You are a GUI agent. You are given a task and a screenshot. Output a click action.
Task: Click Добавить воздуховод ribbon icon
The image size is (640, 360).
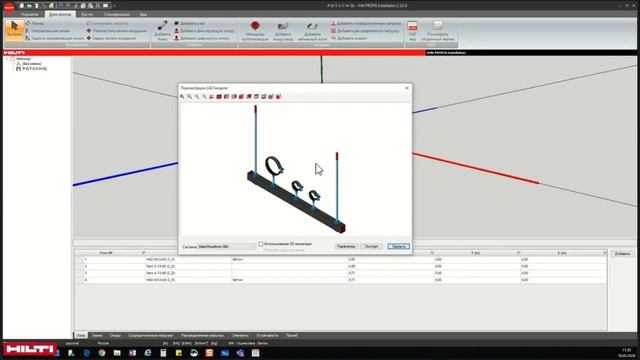[x=283, y=31]
